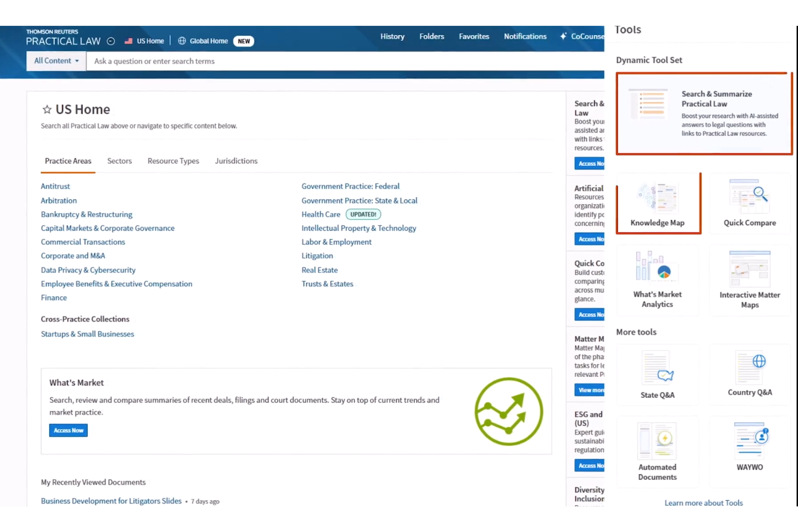This screenshot has height=532, width=798.
Task: Open Government Practice: Federal link
Action: coord(350,186)
